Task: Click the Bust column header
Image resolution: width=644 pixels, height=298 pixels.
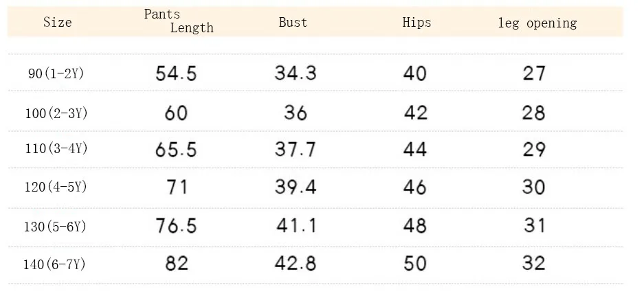Action: (x=293, y=22)
